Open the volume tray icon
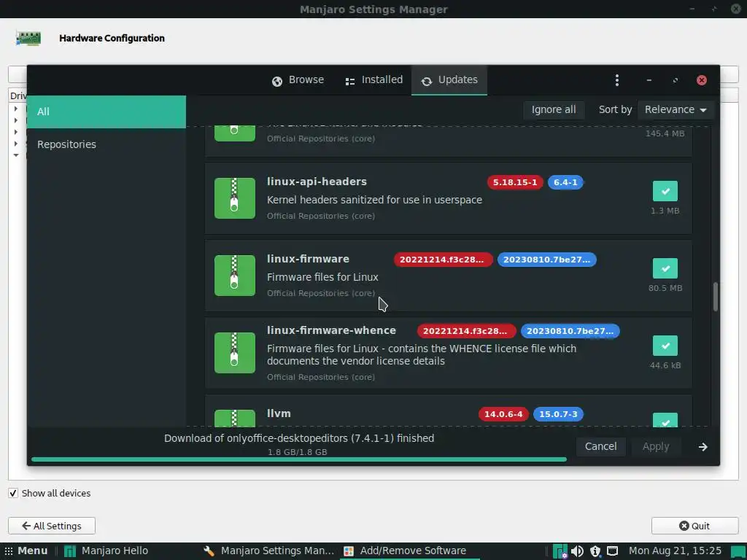This screenshot has height=560, width=747. [578, 551]
